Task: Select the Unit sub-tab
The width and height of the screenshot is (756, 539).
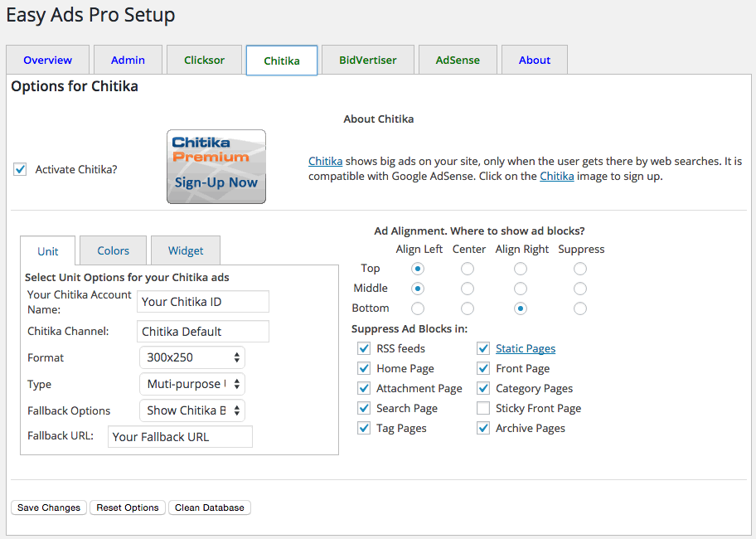Action: 48,250
